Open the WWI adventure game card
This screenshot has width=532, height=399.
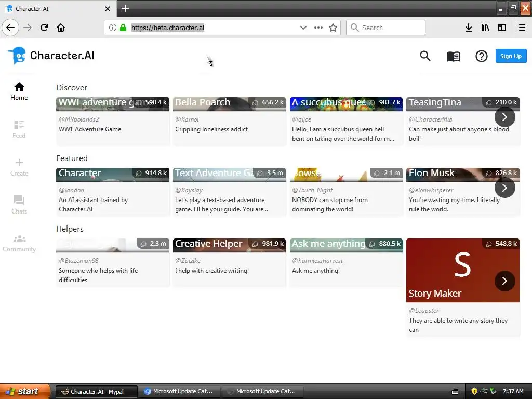pyautogui.click(x=113, y=121)
